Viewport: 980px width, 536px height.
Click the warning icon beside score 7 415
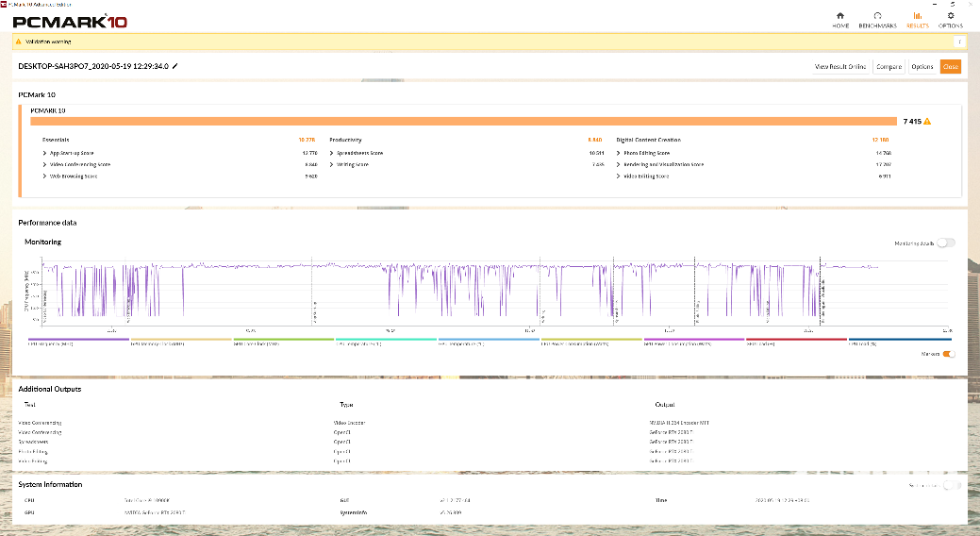(927, 122)
